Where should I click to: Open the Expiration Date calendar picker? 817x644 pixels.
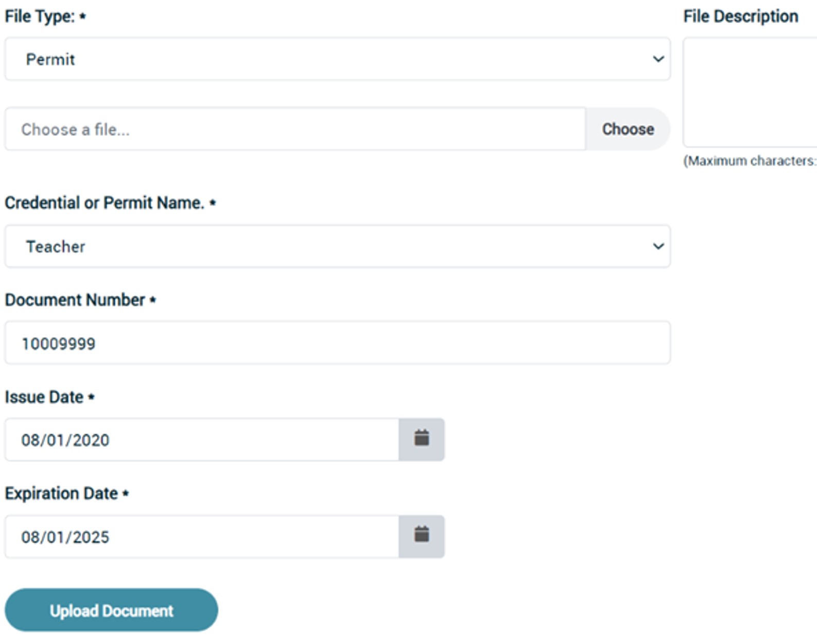422,536
